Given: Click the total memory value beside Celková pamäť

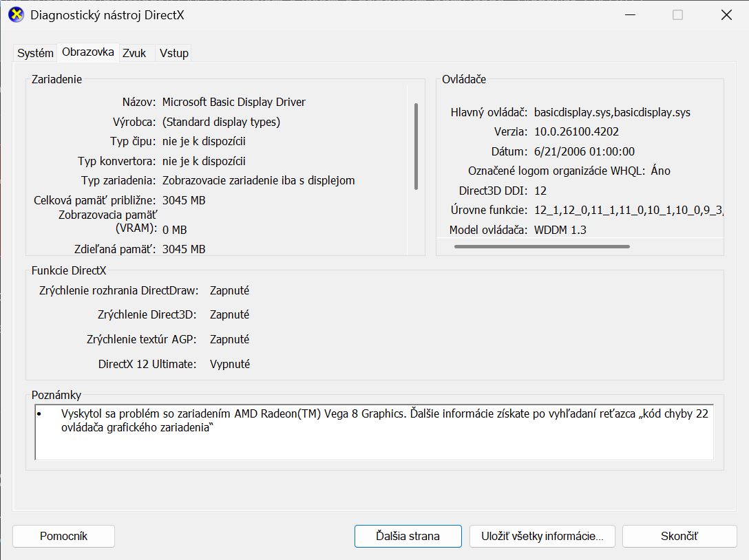Looking at the screenshot, I should coord(184,200).
